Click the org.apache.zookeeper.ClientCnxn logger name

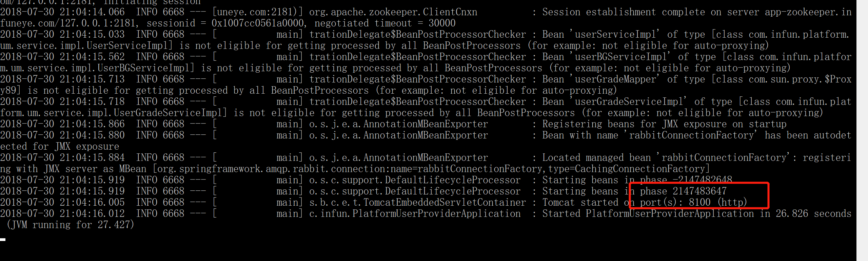(393, 12)
